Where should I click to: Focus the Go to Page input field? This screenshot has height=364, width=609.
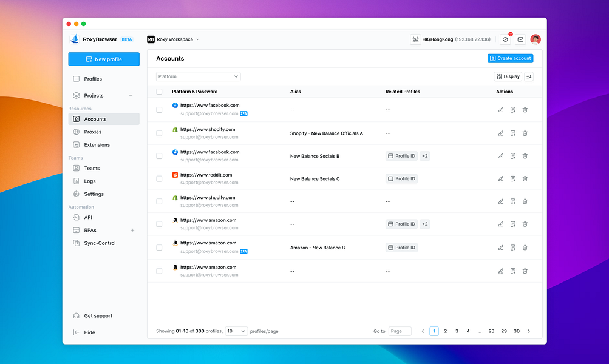tap(400, 331)
